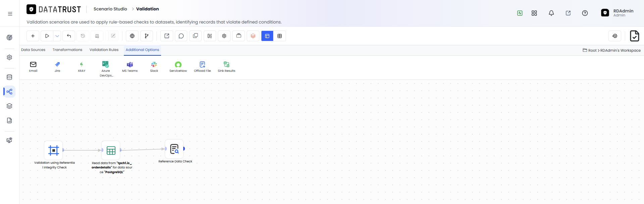Open the RDAdmin user profile menu

617,13
